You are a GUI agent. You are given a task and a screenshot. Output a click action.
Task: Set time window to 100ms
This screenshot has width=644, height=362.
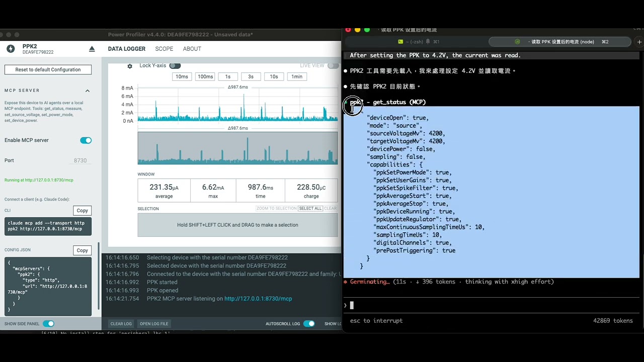pyautogui.click(x=205, y=76)
